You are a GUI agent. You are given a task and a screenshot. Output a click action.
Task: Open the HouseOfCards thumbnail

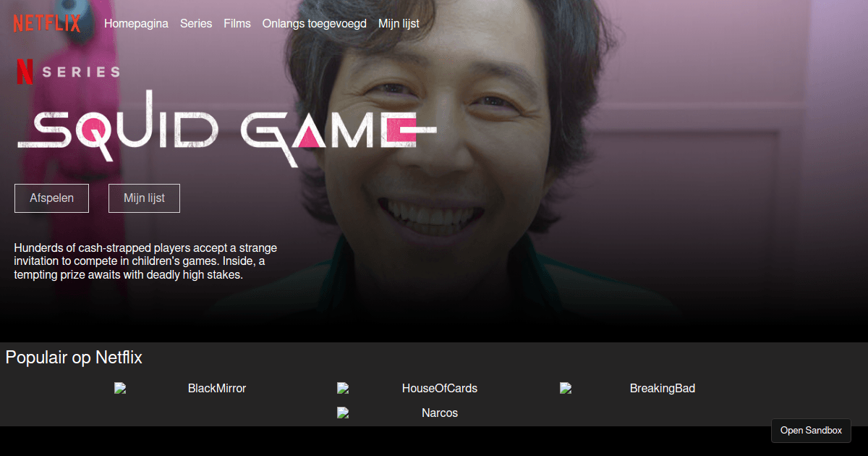(x=407, y=389)
